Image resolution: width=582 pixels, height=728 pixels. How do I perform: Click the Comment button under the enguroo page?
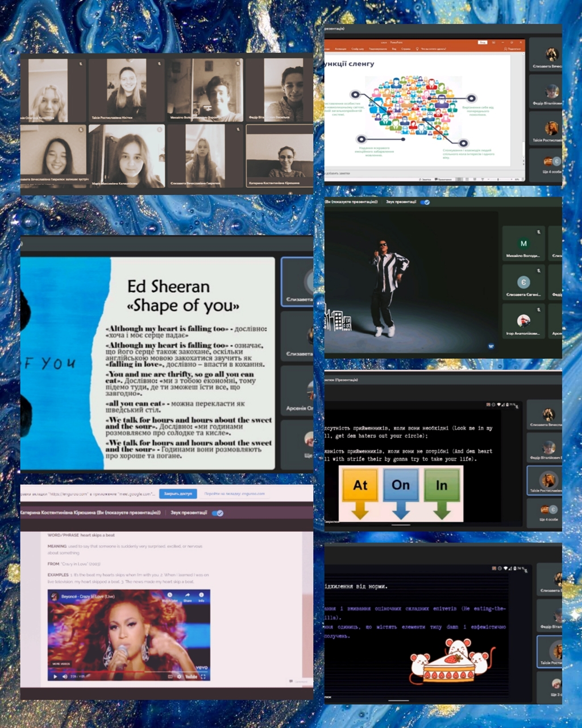(298, 681)
